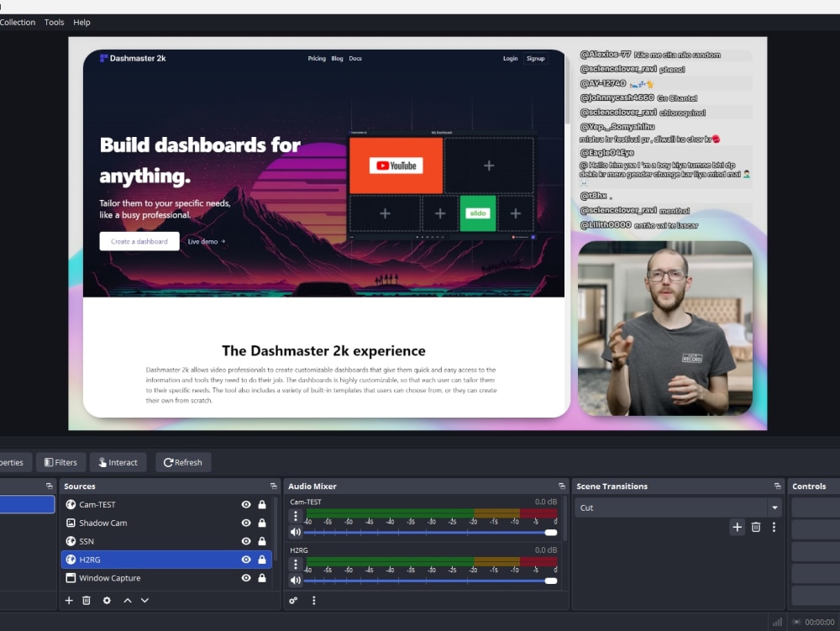Open advanced audio properties gears icon
840x631 pixels.
coord(293,601)
